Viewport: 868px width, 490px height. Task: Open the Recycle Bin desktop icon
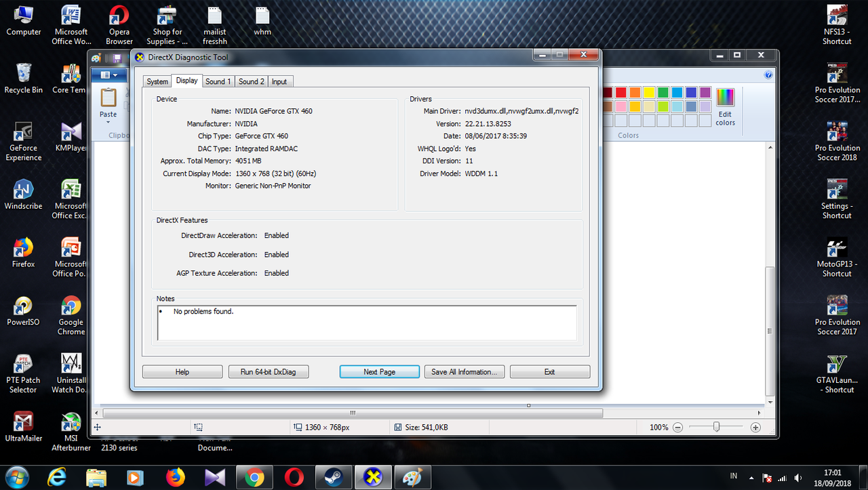tap(23, 79)
